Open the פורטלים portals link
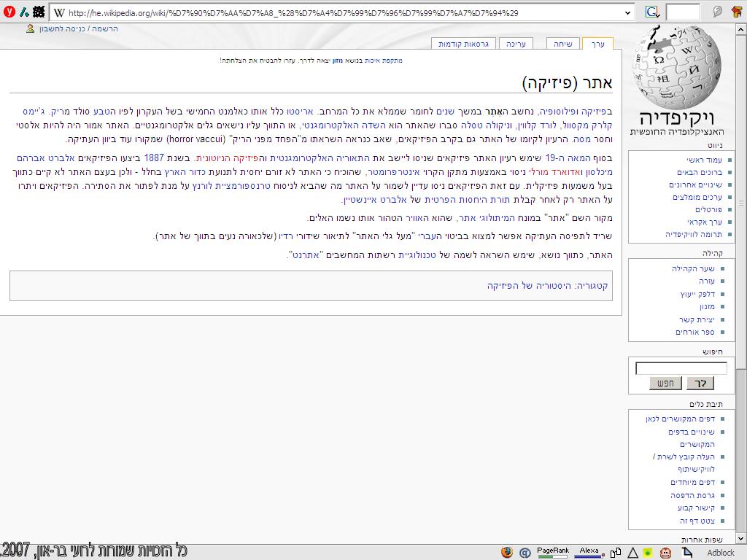This screenshot has width=747, height=560. point(708,209)
